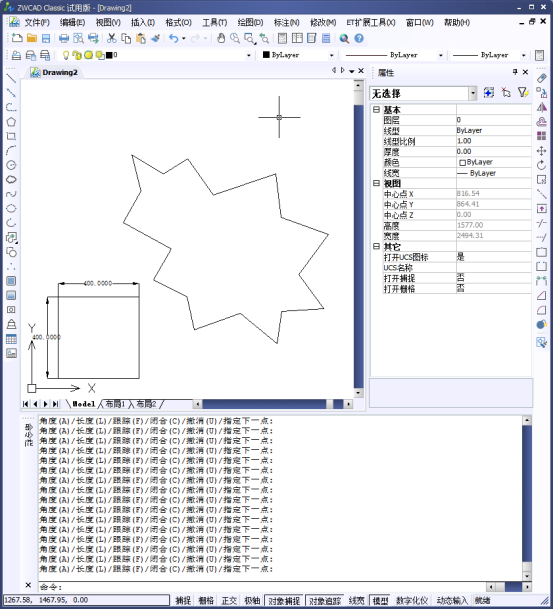Screen dimensions: 554x610
Task: Click the Open file folder icon
Action: (x=32, y=38)
